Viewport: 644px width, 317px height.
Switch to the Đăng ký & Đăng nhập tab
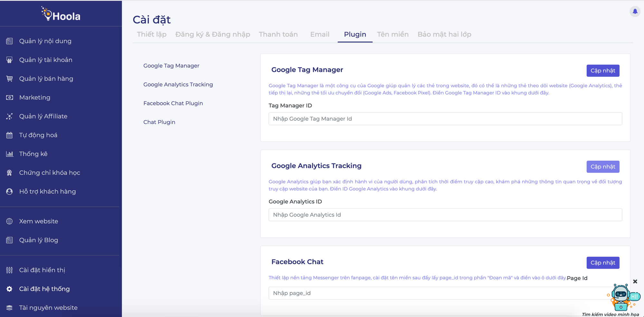click(x=213, y=34)
